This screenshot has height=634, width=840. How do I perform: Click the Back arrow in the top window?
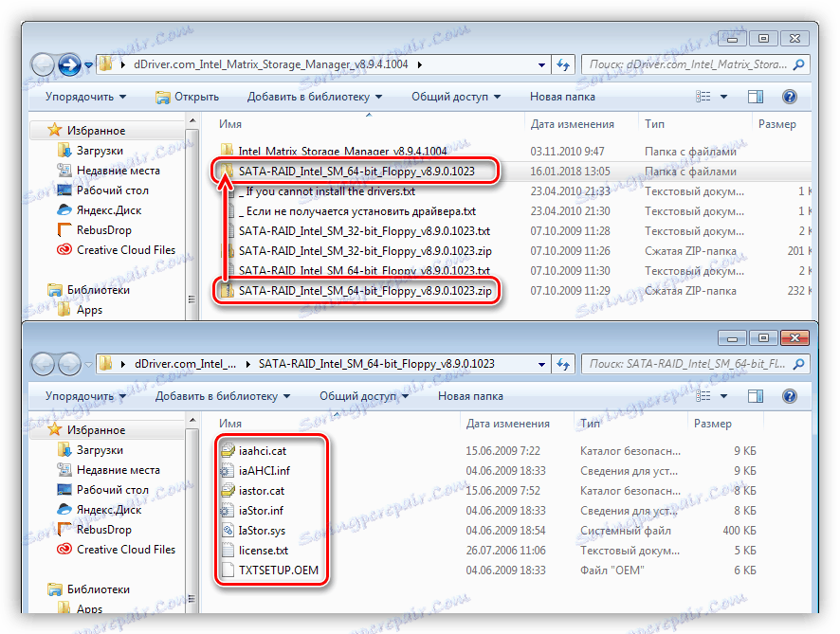coord(43,64)
